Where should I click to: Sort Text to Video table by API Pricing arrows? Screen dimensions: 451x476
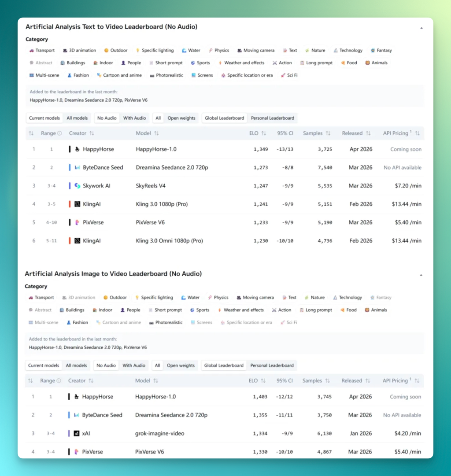click(x=417, y=133)
